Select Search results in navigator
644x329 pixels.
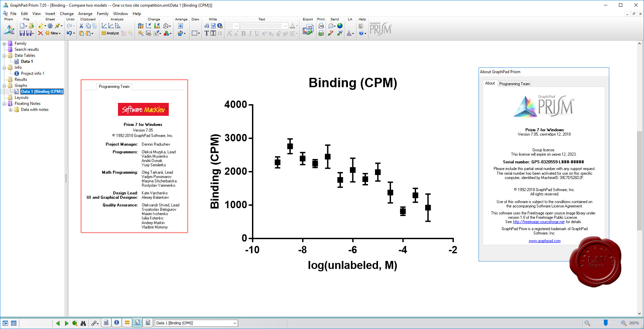point(26,49)
